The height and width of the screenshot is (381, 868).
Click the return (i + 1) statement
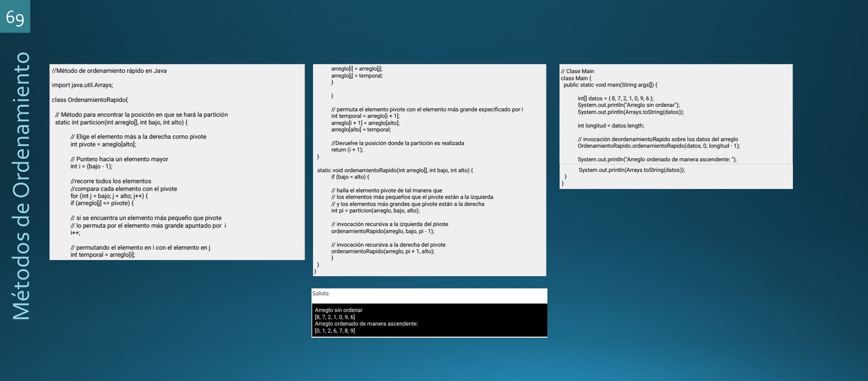click(x=347, y=150)
